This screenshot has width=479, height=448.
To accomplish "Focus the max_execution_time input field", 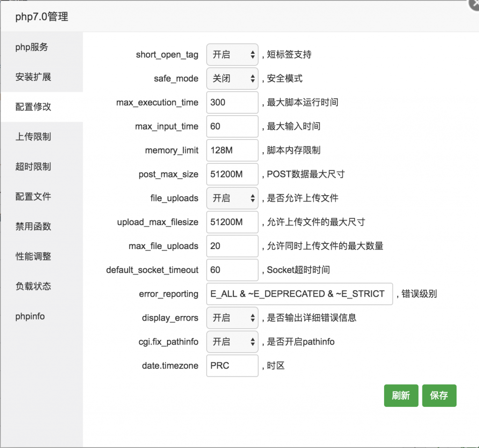I will click(x=232, y=103).
